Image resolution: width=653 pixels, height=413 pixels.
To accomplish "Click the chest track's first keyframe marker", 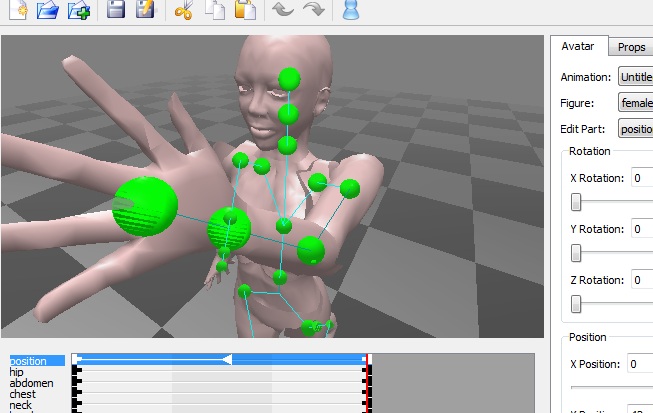I will [77, 392].
